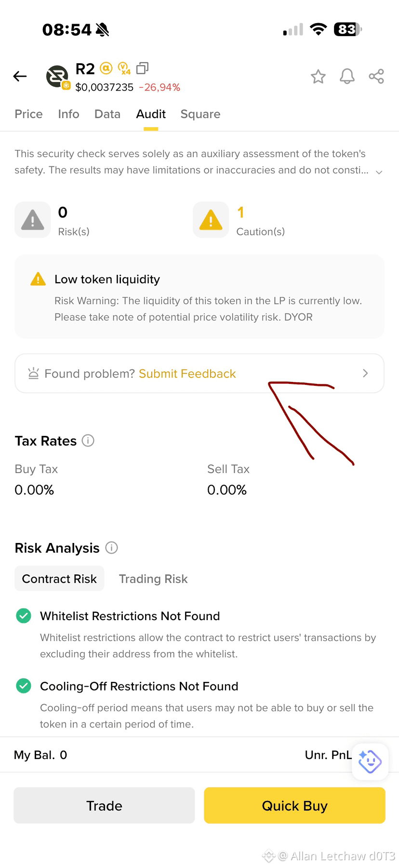This screenshot has width=399, height=868.
Task: Add R2 to favorites with star icon
Action: (318, 76)
